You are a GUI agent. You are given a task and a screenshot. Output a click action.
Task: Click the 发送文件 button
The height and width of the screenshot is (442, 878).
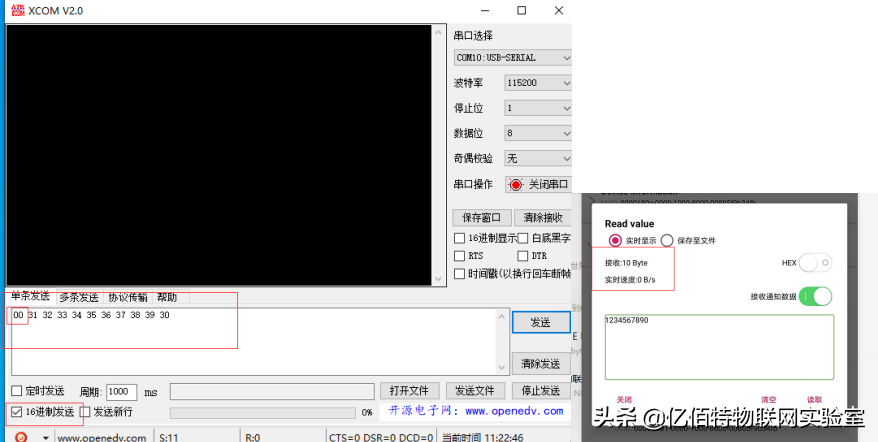(x=475, y=390)
